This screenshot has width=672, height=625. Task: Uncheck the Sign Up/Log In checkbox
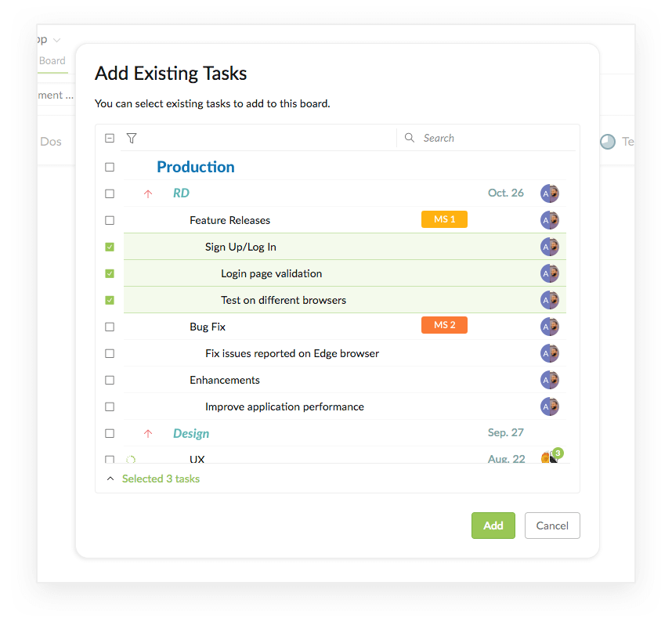point(110,247)
